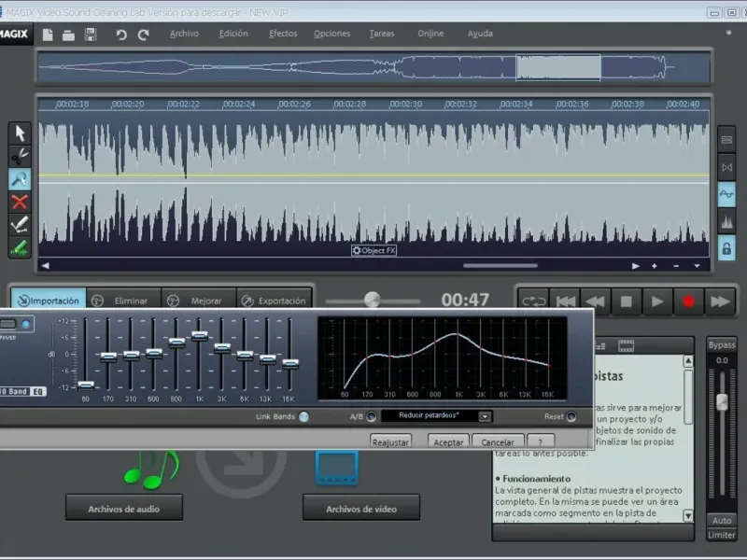
Task: Click the Cancelar button
Action: click(498, 441)
